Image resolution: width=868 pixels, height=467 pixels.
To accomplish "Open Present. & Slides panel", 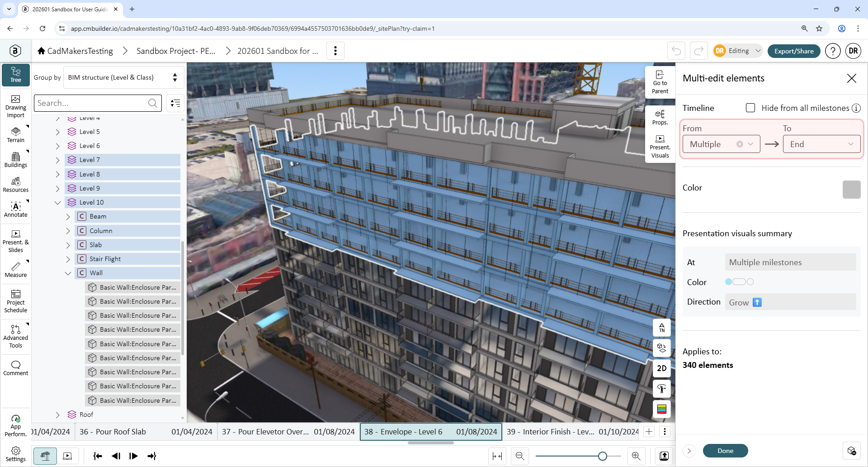I will click(16, 241).
